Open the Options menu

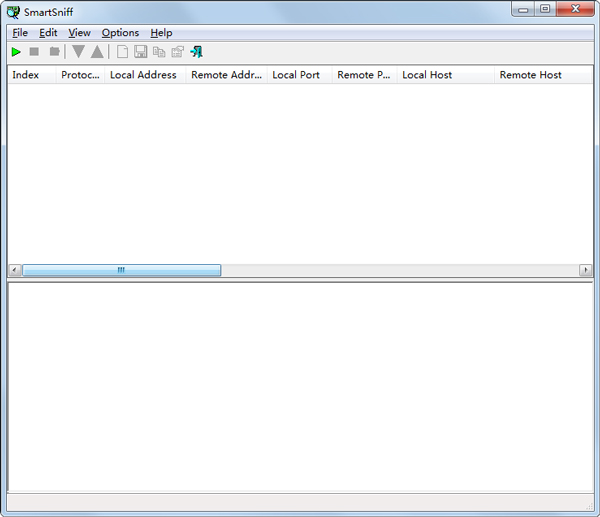point(120,33)
